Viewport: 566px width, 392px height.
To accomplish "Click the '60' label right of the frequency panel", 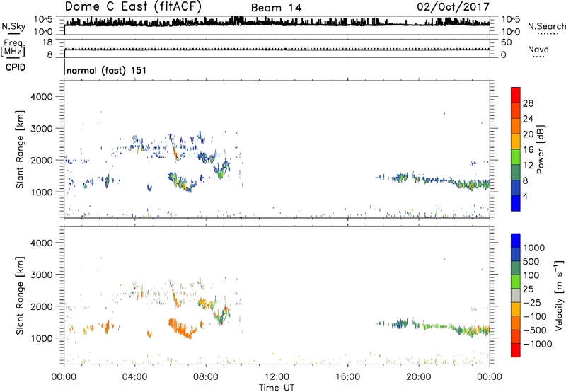I will [506, 42].
